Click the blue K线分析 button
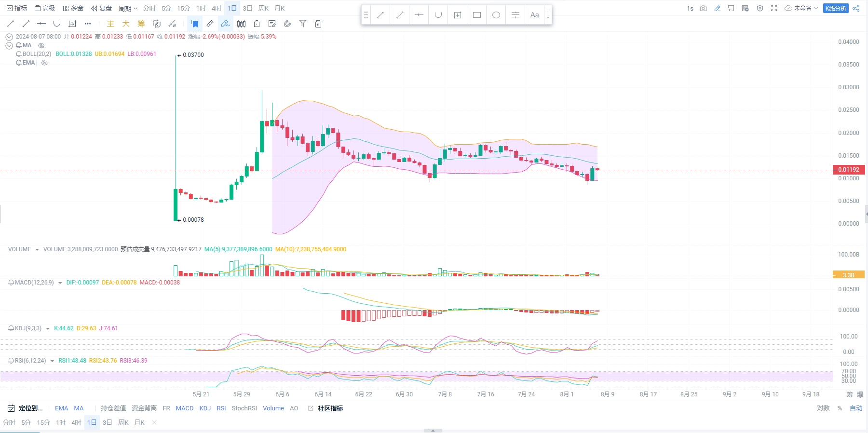 point(836,8)
